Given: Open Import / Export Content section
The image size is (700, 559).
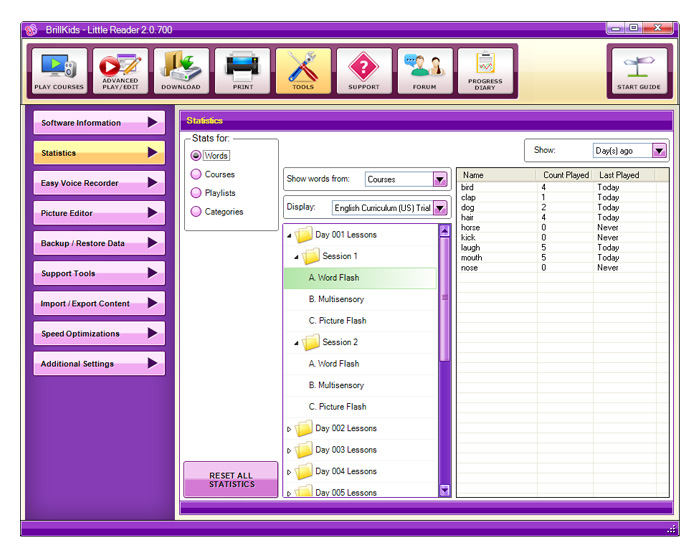Looking at the screenshot, I should (x=99, y=303).
